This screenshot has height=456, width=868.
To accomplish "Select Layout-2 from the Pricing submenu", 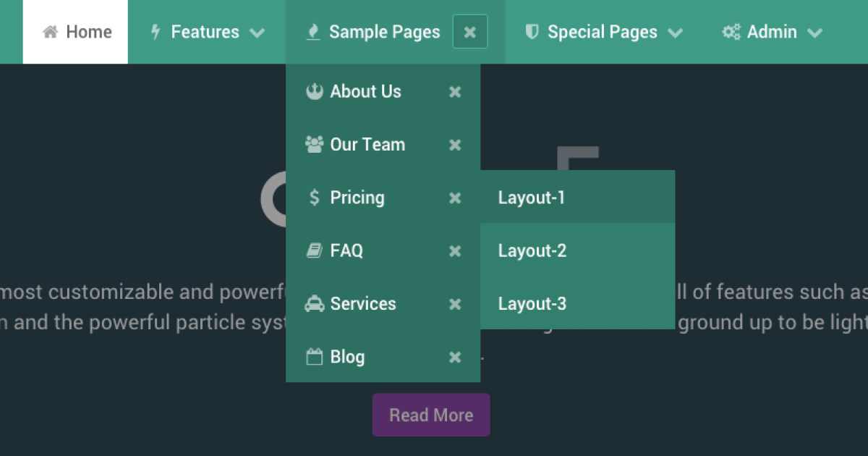I will 532,251.
